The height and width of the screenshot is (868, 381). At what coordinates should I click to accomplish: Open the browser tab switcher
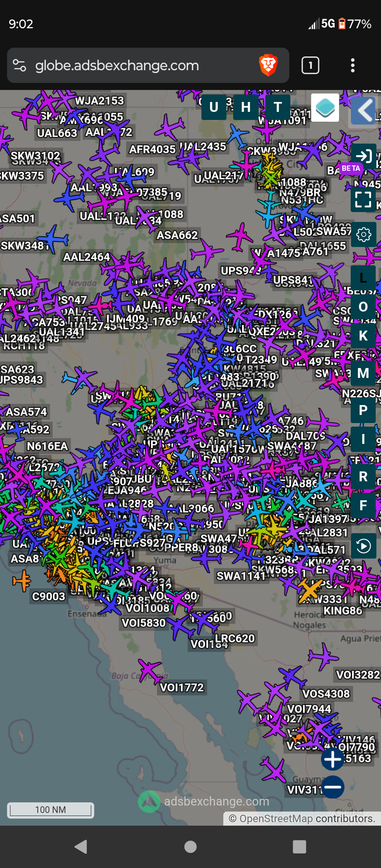[x=310, y=65]
